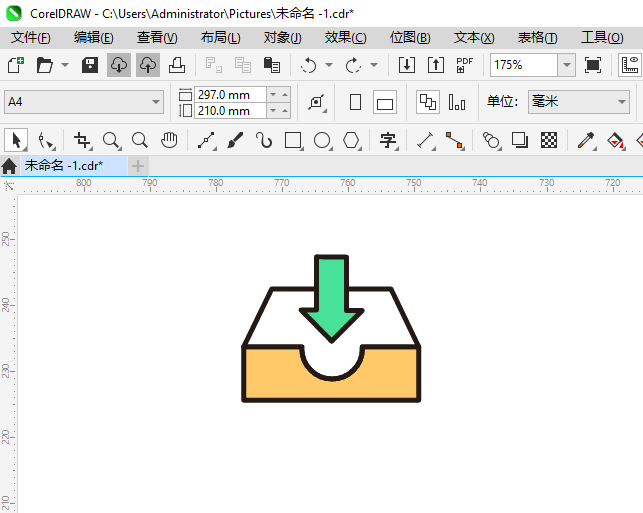This screenshot has width=643, height=513.
Task: Switch to the 未命名 -1.cdr document tab
Action: 74,166
